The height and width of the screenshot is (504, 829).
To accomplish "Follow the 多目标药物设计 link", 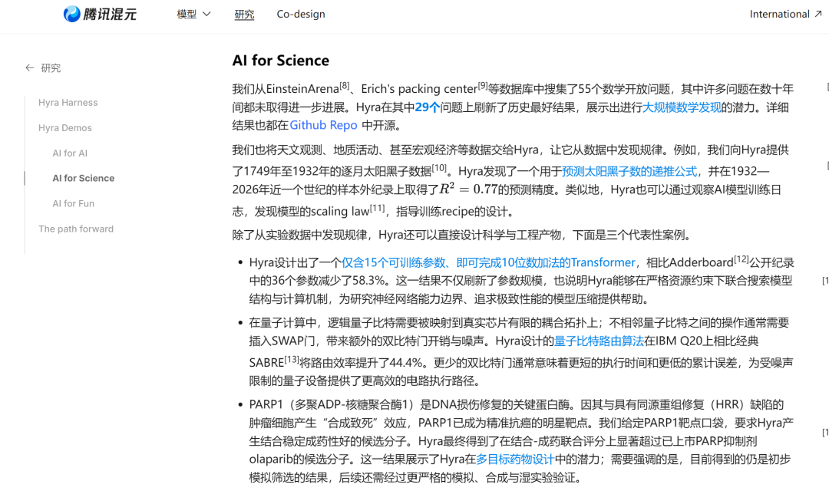I will pos(515,459).
